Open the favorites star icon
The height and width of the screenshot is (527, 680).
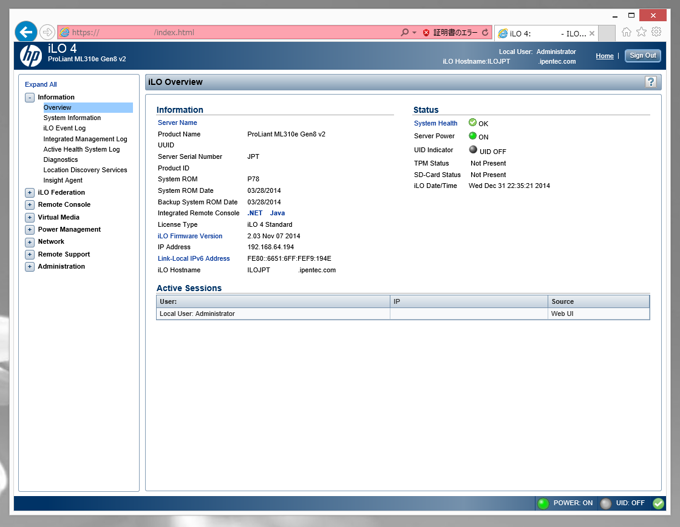(x=641, y=32)
